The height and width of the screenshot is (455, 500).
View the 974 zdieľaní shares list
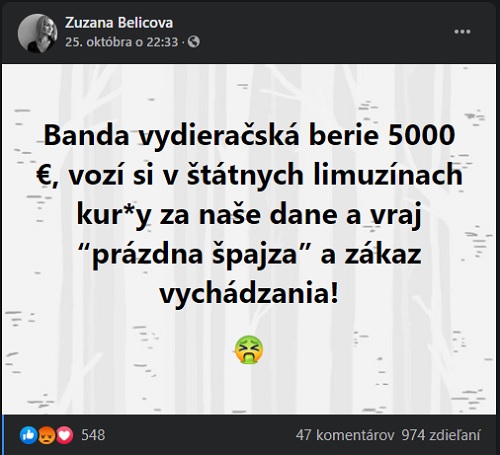pyautogui.click(x=441, y=435)
